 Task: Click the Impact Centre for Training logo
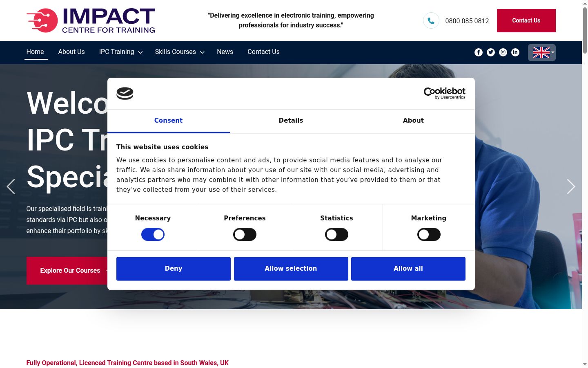tap(91, 20)
